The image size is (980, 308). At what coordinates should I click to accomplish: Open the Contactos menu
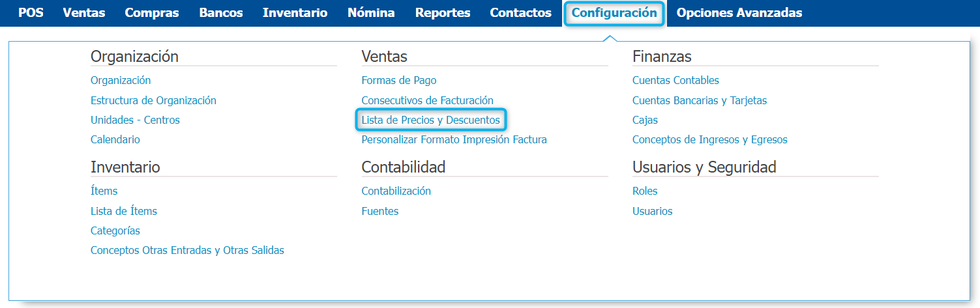521,13
